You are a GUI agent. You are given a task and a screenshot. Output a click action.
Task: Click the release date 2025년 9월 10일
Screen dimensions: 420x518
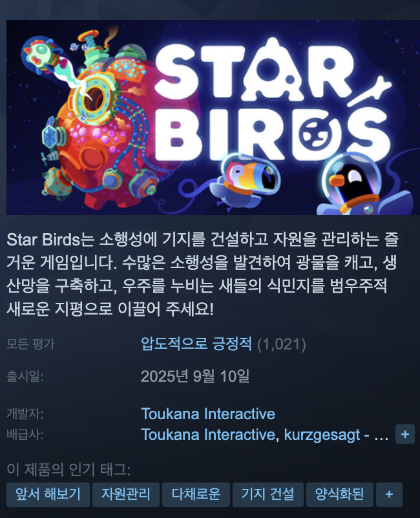pyautogui.click(x=195, y=377)
